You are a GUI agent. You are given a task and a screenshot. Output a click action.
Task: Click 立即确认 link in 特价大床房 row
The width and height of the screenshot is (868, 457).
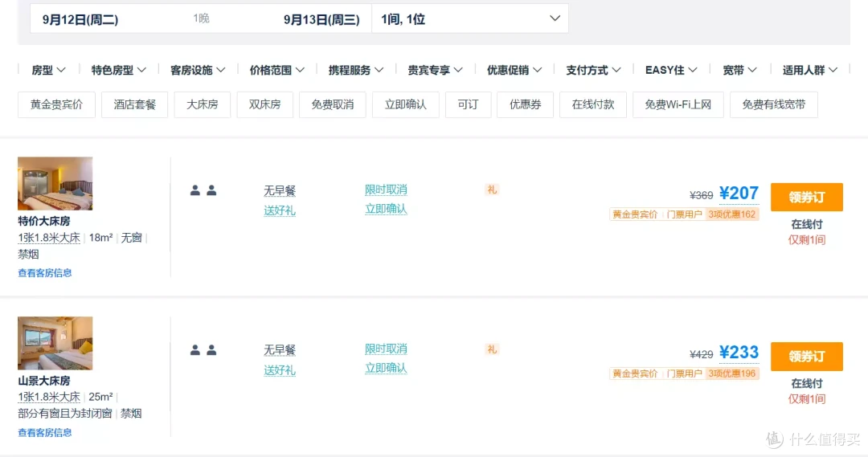[x=386, y=209]
